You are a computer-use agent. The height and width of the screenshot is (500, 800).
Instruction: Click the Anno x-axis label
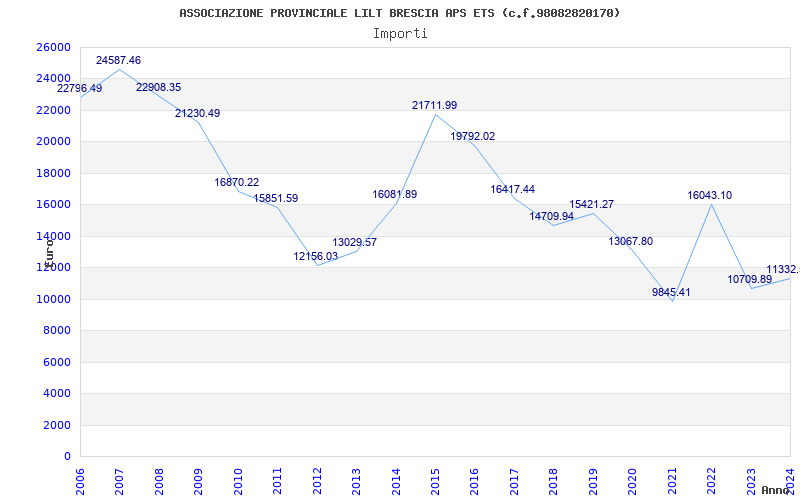pyautogui.click(x=775, y=490)
